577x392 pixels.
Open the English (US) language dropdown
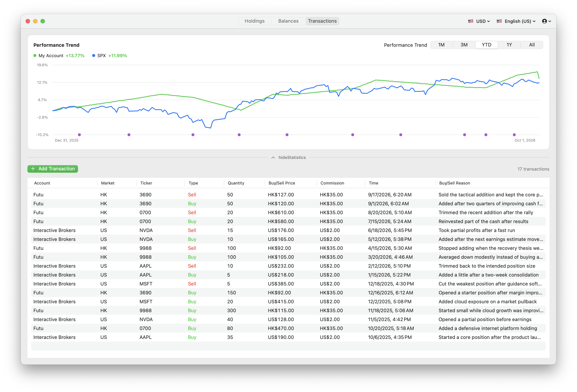tap(516, 21)
